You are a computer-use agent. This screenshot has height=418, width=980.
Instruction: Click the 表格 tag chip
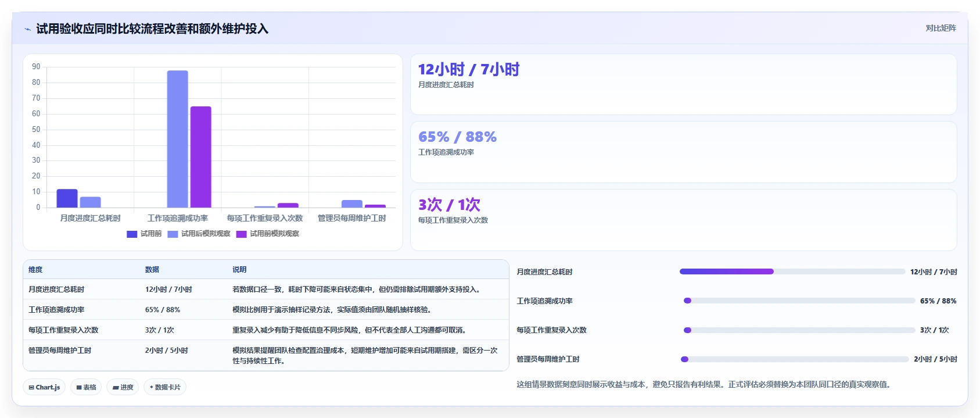pos(86,387)
